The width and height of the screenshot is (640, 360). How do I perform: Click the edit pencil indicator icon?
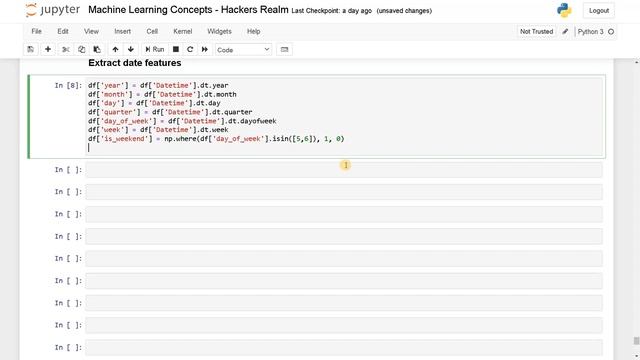click(565, 31)
